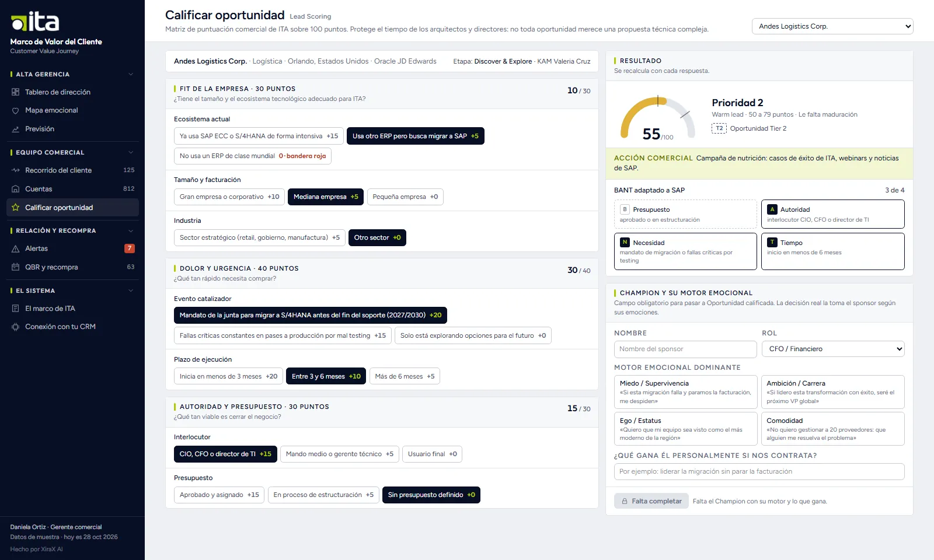Open the Andes Logistics Corp. account dropdown
The image size is (934, 560).
point(832,26)
